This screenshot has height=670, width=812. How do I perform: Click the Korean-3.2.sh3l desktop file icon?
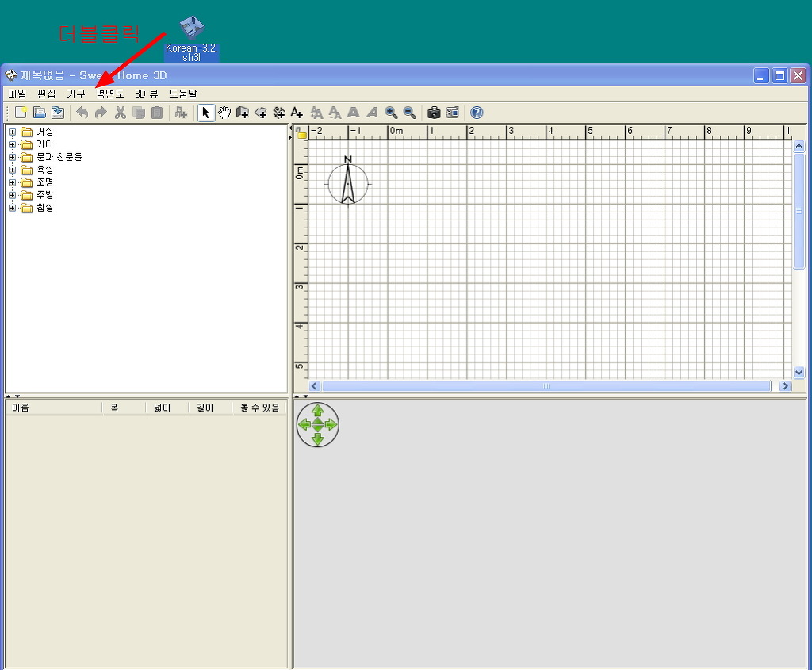point(191,30)
